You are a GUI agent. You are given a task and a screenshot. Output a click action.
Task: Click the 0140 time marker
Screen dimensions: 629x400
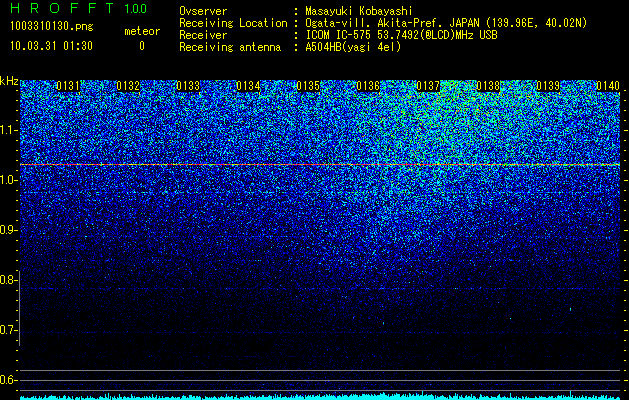608,86
